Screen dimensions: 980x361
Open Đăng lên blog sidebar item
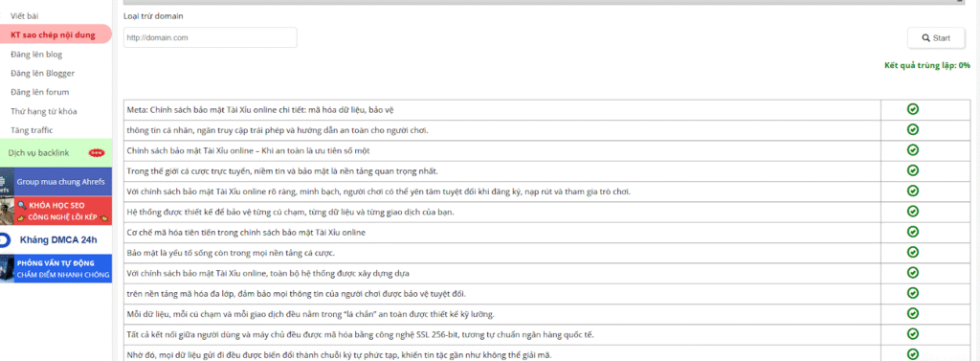tap(36, 55)
